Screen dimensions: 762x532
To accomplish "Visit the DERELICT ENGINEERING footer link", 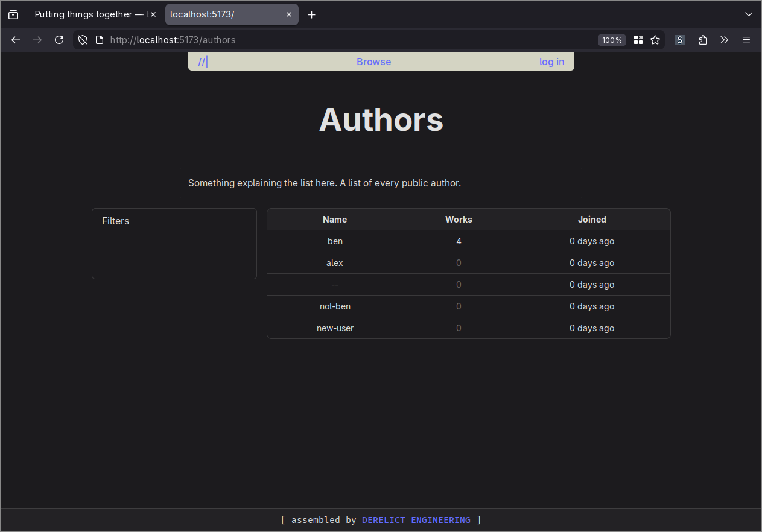I will click(416, 520).
